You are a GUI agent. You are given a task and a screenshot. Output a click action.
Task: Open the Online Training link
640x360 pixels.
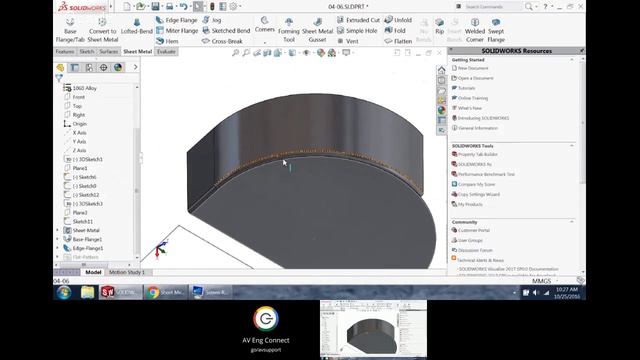473,98
